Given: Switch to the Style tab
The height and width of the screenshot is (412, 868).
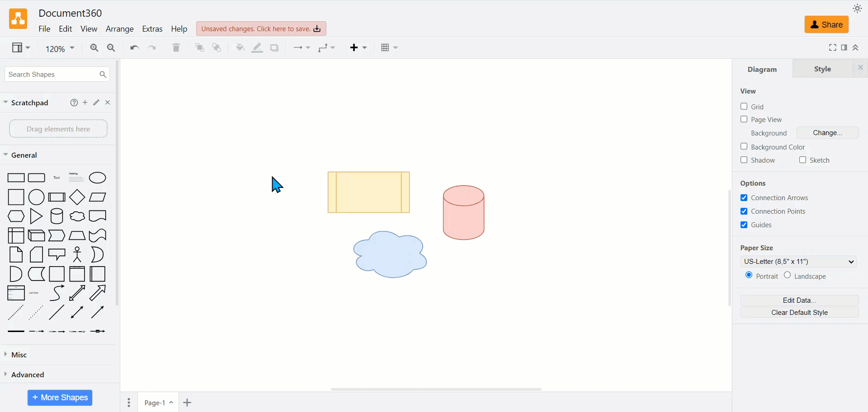Looking at the screenshot, I should 823,69.
